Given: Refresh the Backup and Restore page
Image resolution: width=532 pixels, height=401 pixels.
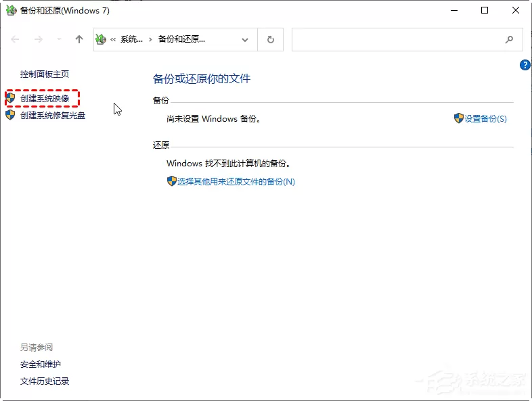Looking at the screenshot, I should pyautogui.click(x=271, y=40).
